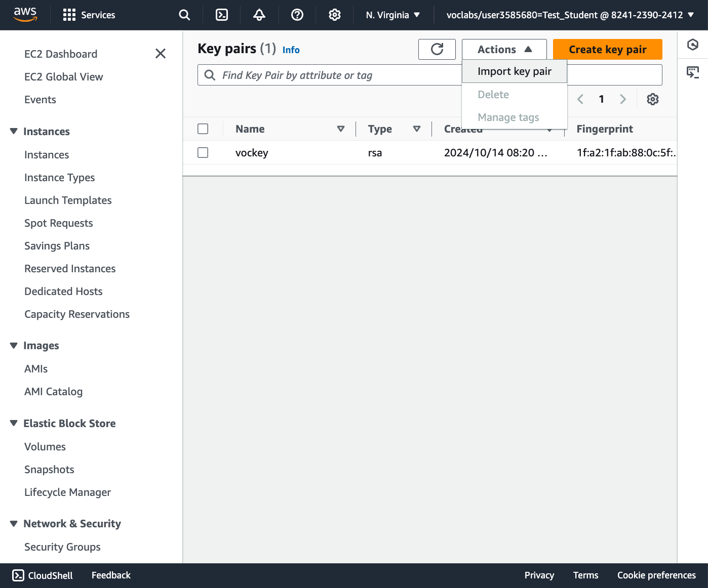708x588 pixels.
Task: Open Volumes page
Action: click(x=45, y=447)
